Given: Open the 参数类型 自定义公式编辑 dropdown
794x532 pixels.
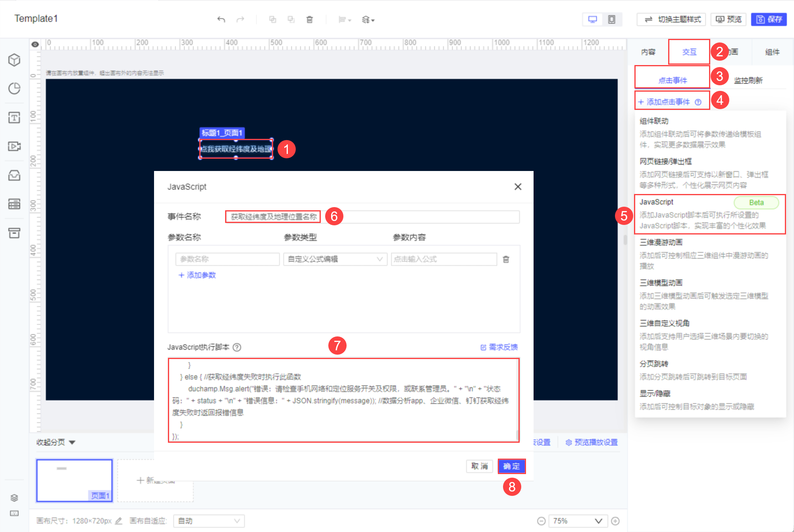Looking at the screenshot, I should [x=335, y=259].
